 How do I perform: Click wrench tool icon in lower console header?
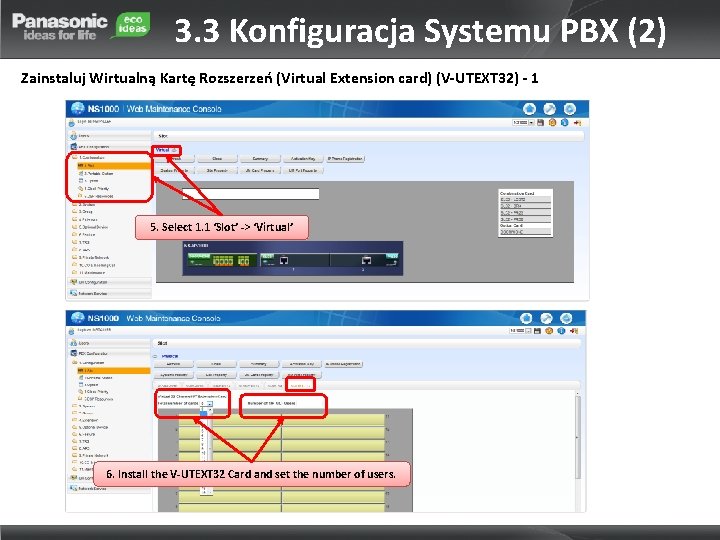click(x=546, y=318)
